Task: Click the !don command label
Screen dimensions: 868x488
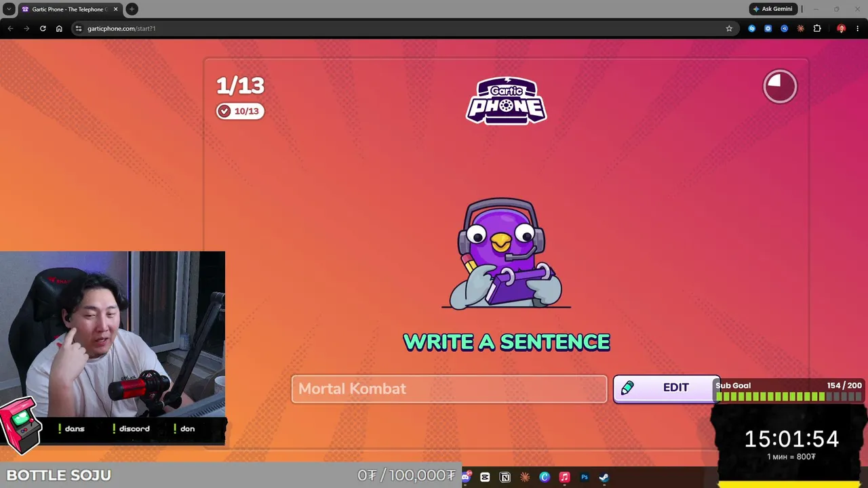Action: pos(184,428)
